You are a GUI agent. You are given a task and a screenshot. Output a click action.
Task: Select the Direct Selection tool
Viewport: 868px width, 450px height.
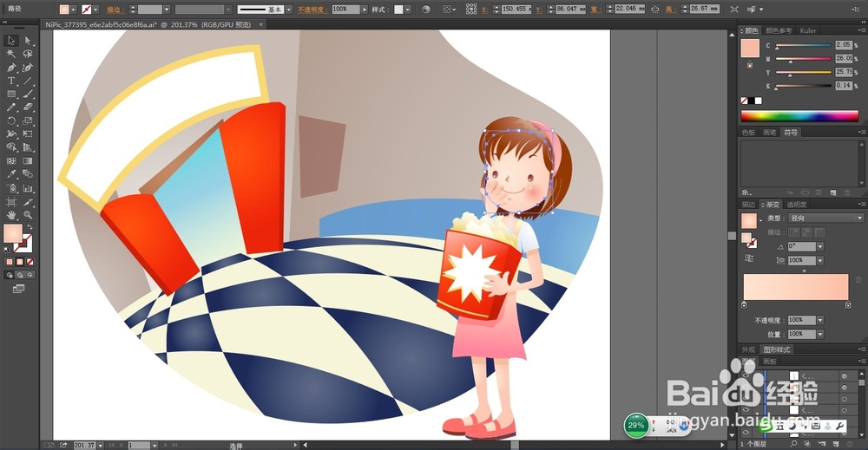28,41
